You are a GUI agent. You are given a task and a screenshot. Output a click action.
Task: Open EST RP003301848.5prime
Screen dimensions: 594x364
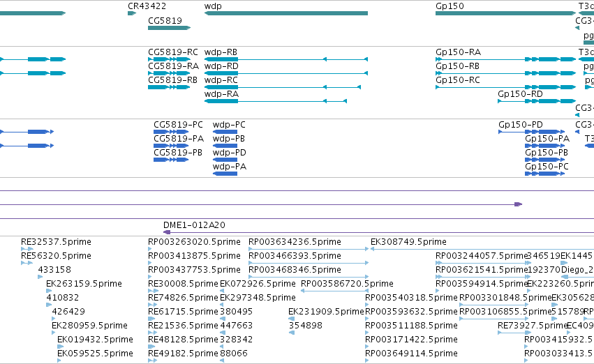pyautogui.click(x=505, y=298)
